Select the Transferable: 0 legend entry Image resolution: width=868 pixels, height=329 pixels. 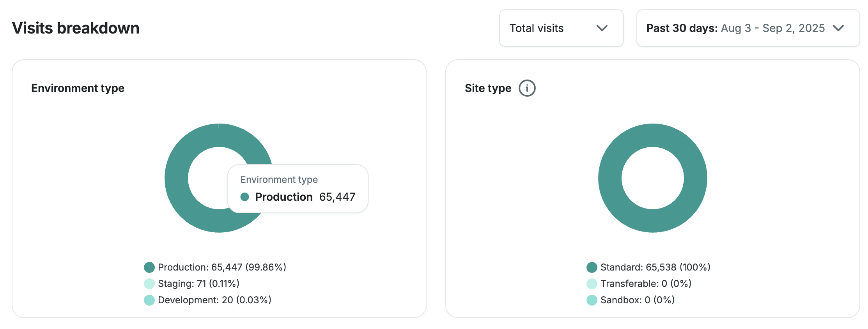point(646,284)
